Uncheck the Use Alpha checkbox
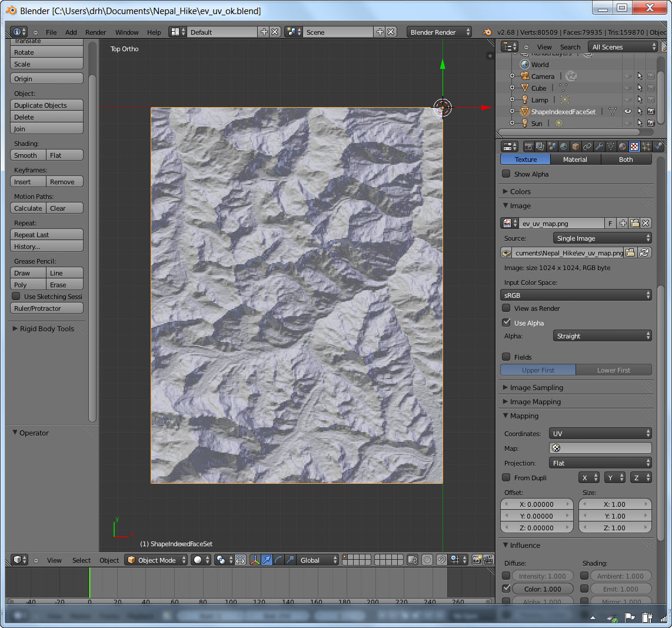The width and height of the screenshot is (672, 628). tap(506, 323)
